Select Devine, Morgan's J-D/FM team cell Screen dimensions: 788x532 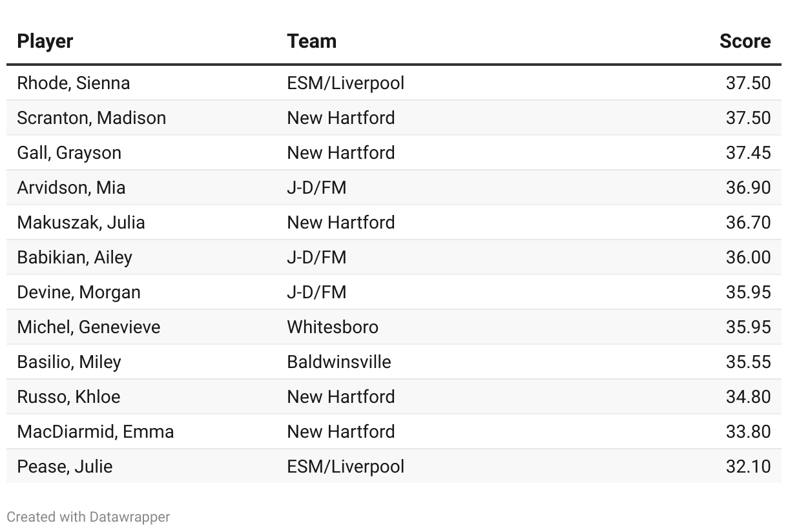point(316,292)
